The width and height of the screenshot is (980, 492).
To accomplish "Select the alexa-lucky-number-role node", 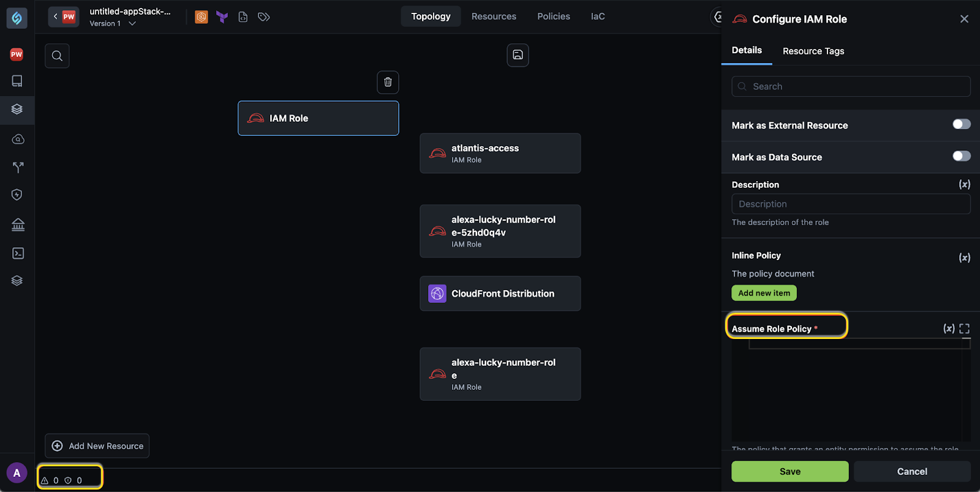I will (500, 375).
